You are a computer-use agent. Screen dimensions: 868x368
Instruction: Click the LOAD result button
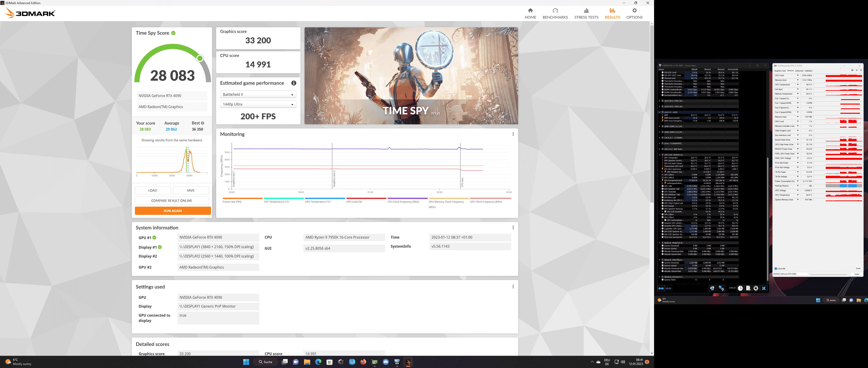pyautogui.click(x=153, y=190)
